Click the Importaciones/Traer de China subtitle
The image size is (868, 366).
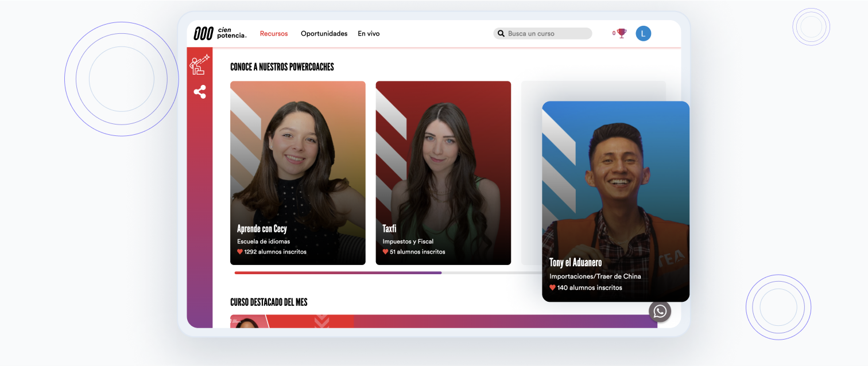point(595,277)
